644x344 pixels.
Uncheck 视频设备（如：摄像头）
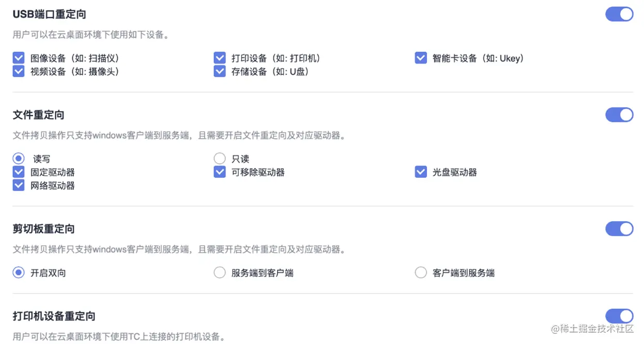click(x=19, y=71)
